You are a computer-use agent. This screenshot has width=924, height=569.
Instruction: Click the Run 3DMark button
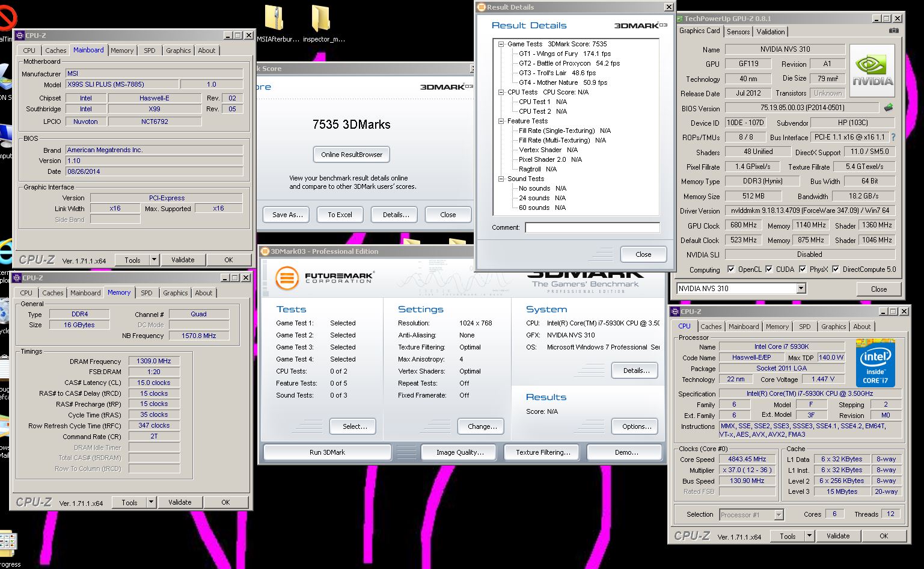click(x=327, y=452)
